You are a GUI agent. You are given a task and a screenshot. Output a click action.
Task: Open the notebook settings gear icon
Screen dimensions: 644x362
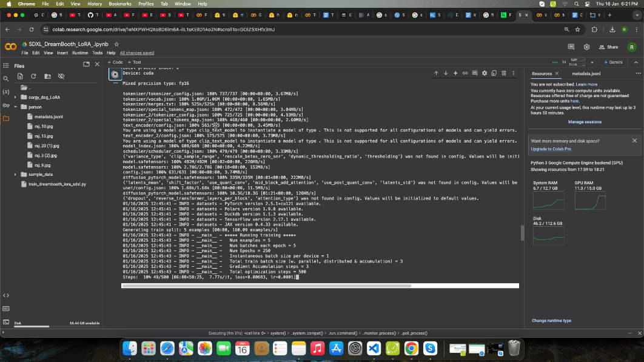tap(586, 47)
